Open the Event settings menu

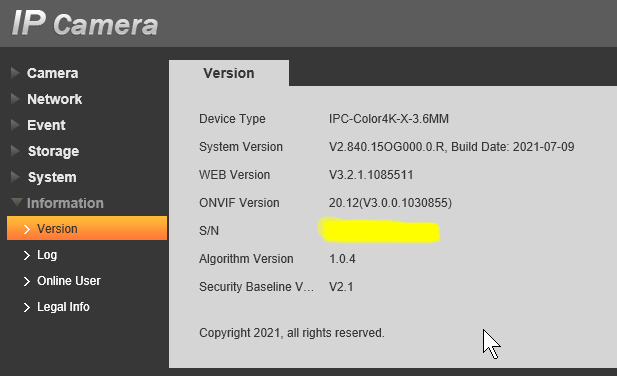pos(46,125)
